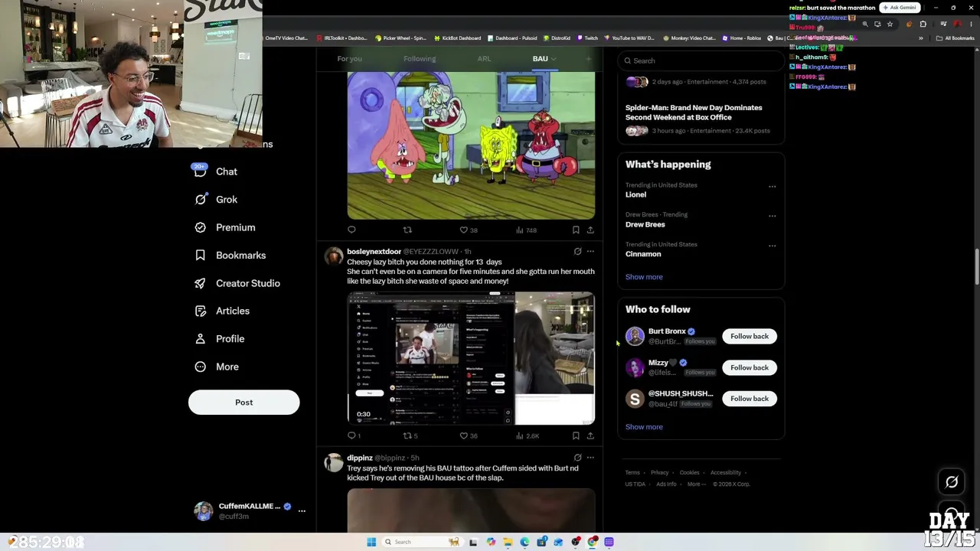
Task: Switch to the For you tab
Action: (349, 59)
